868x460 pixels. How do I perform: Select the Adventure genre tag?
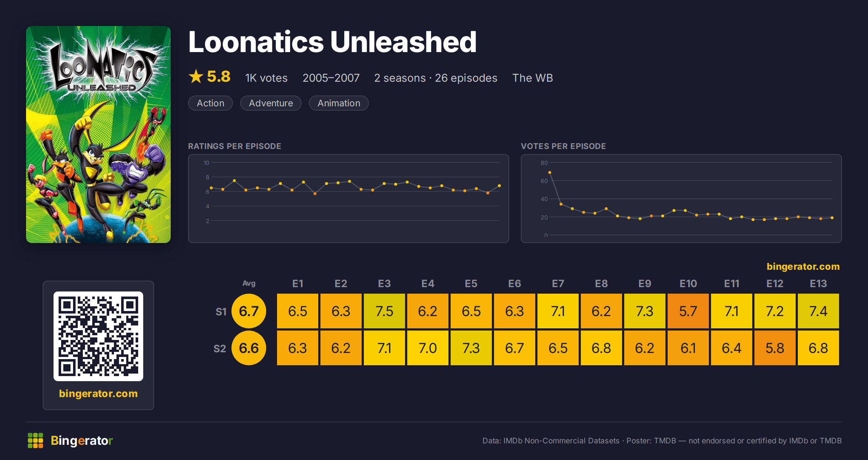pos(271,103)
